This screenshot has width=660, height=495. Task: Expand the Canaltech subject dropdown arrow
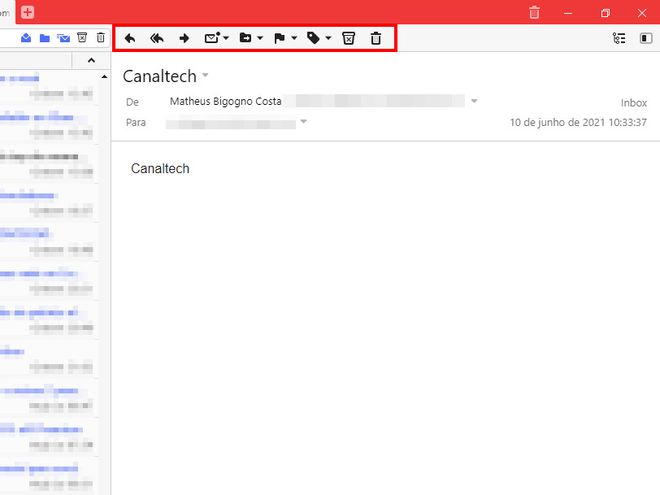[x=205, y=75]
